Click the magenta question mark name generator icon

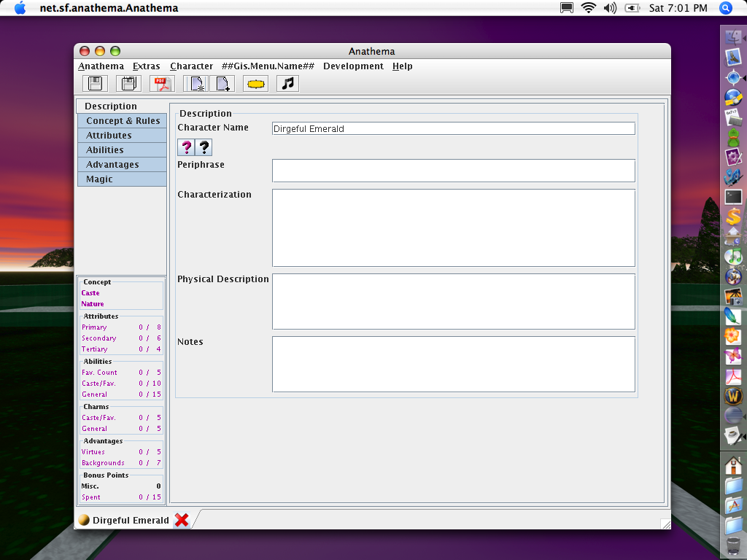pyautogui.click(x=186, y=147)
